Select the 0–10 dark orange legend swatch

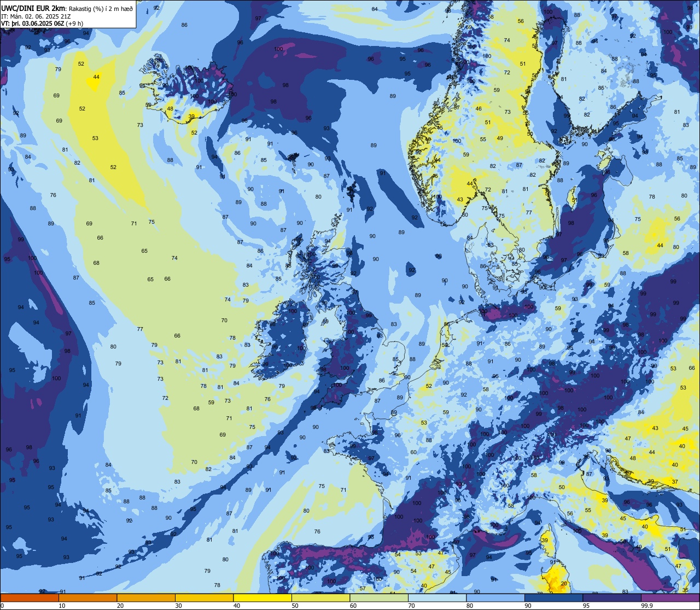30,597
